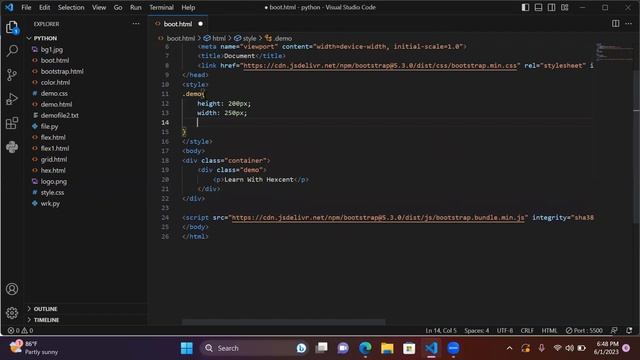Open the Selection menu
This screenshot has height=360, width=640.
pyautogui.click(x=71, y=7)
